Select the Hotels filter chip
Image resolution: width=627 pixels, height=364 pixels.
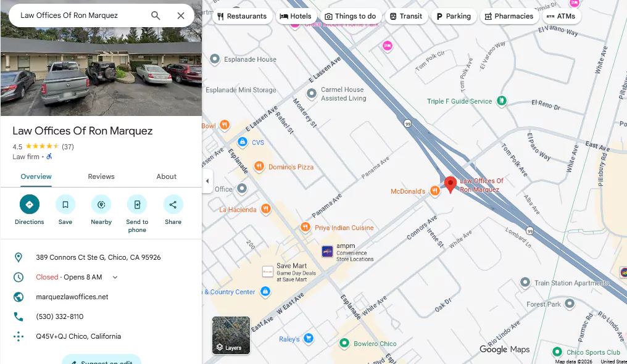click(296, 17)
